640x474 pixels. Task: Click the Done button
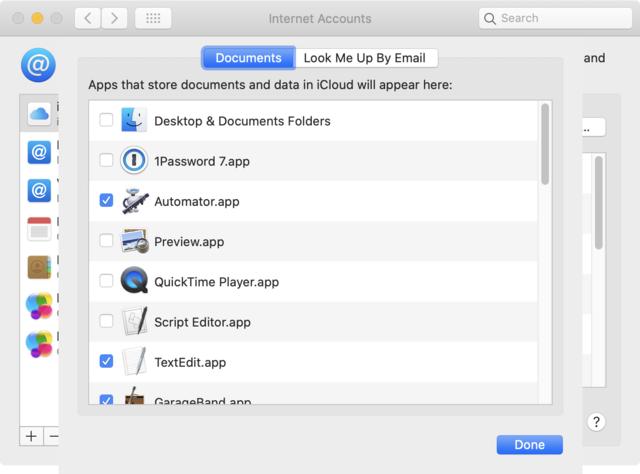529,445
